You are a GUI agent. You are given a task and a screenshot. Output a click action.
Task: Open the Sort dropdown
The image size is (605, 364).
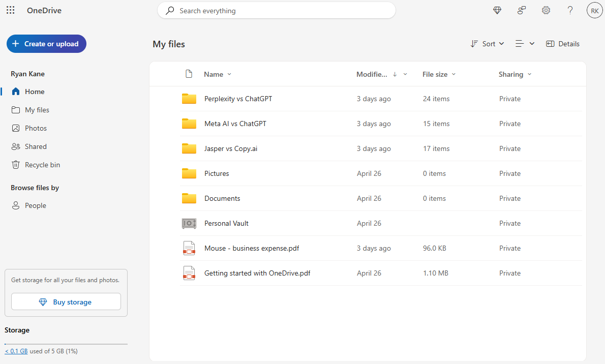[488, 44]
